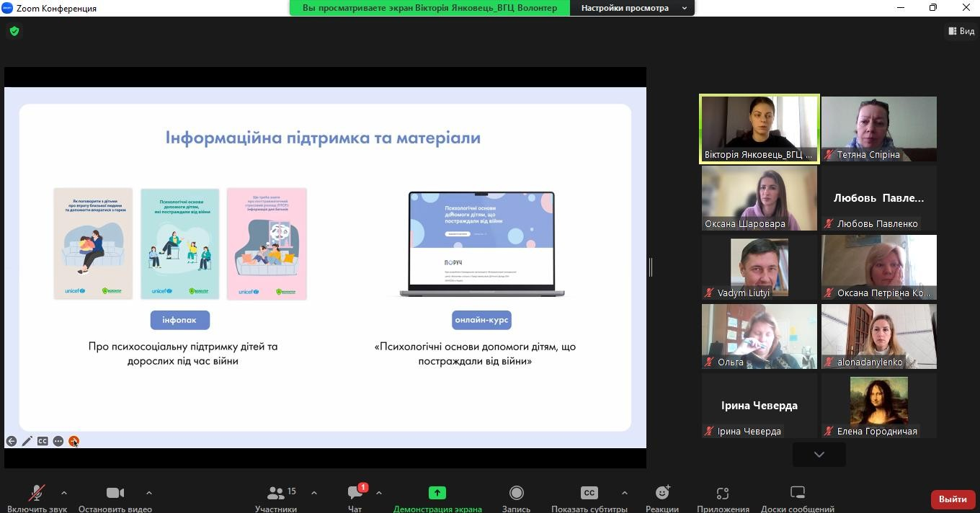Open the Реакции reactions picker
The width and height of the screenshot is (980, 513).
(661, 499)
